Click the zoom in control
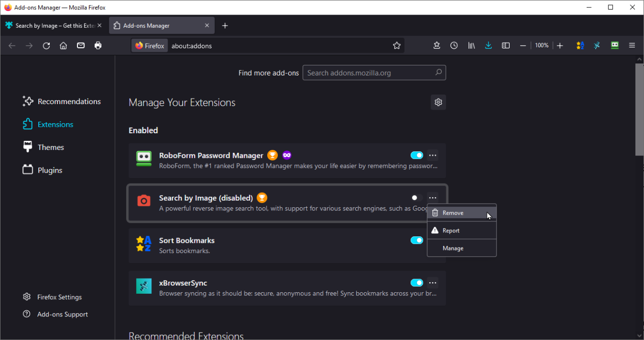 tap(560, 45)
